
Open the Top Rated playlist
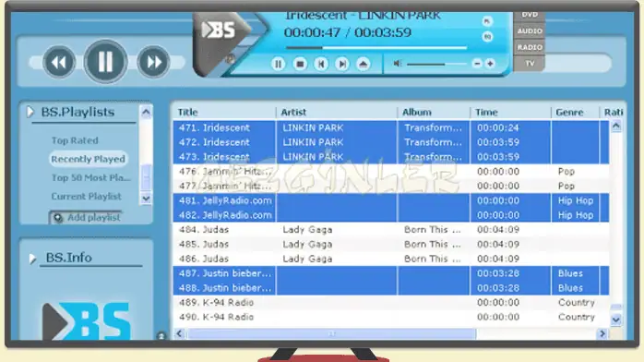(x=75, y=140)
